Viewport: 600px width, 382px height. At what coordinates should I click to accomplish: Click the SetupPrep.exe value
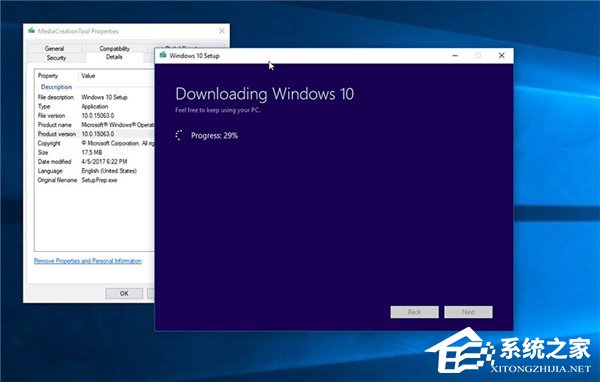[x=99, y=180]
